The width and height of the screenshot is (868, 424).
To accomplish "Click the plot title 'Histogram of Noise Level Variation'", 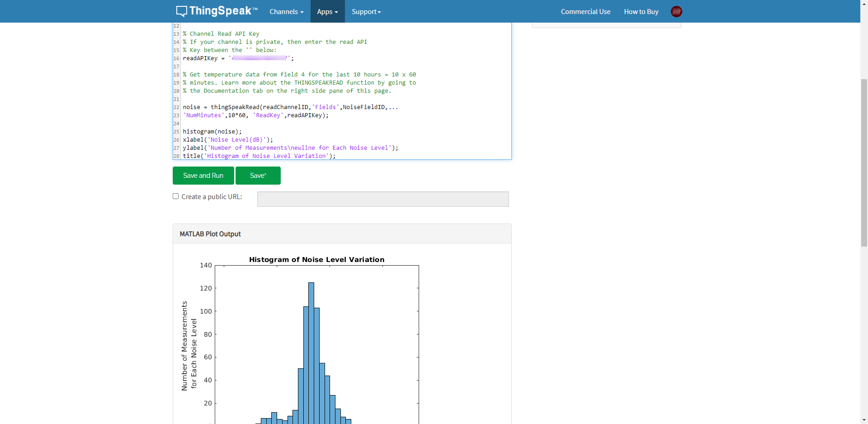I will pyautogui.click(x=316, y=259).
